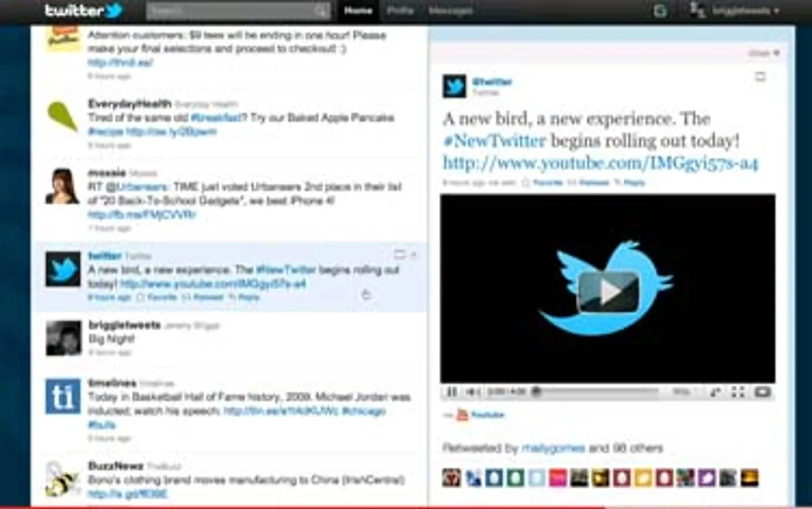This screenshot has height=509, width=812.
Task: Open the fb.me link in mossie tweet
Action: click(x=142, y=215)
